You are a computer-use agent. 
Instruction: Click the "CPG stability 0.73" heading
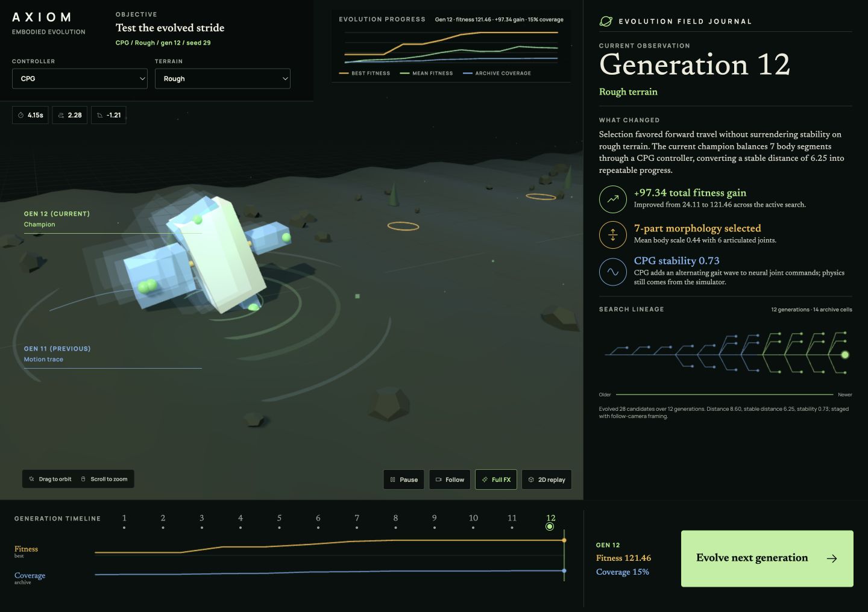click(676, 261)
